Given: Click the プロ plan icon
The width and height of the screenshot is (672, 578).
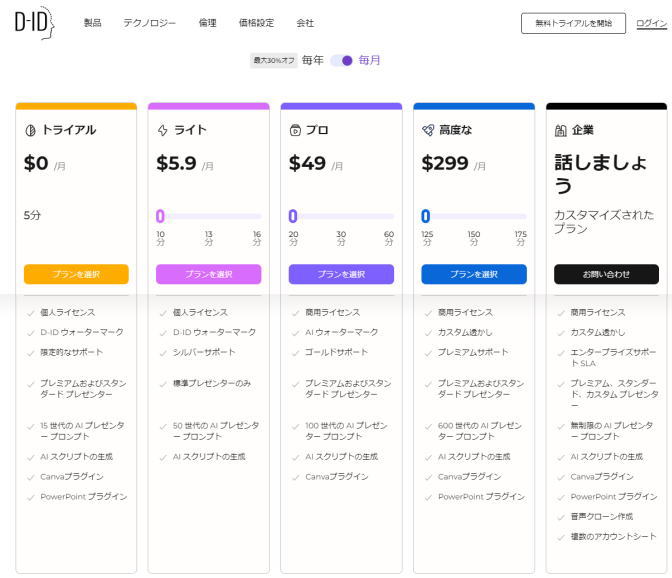Looking at the screenshot, I should (295, 130).
